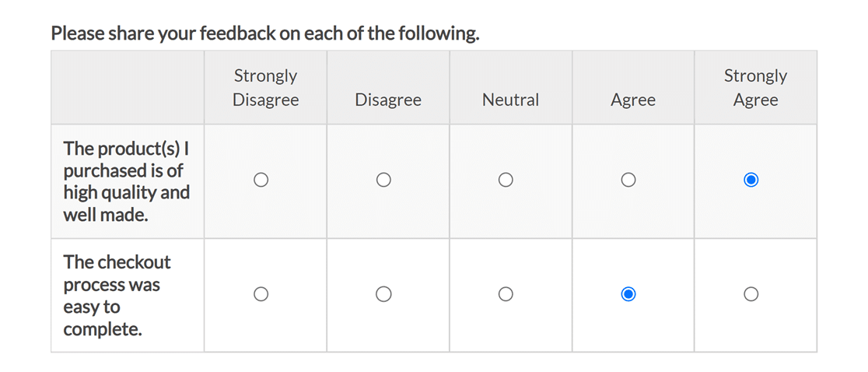This screenshot has width=868, height=372.
Task: Click the Agree column header
Action: pyautogui.click(x=633, y=100)
